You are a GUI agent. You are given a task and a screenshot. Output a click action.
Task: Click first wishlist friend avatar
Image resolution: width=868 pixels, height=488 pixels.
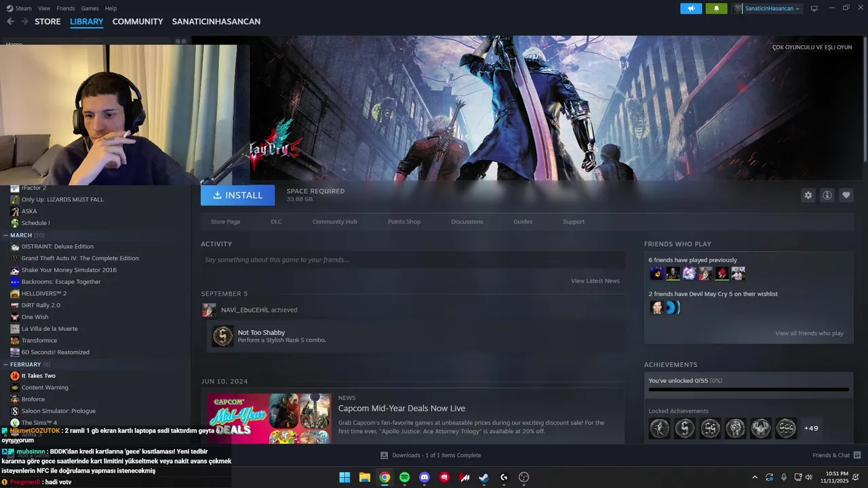pos(656,308)
